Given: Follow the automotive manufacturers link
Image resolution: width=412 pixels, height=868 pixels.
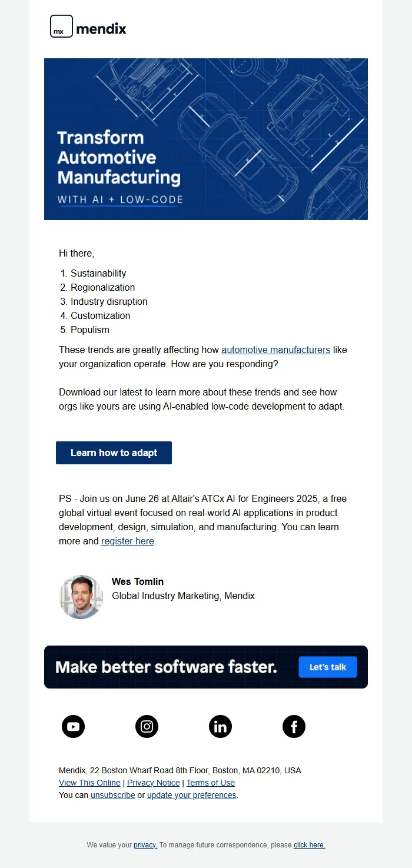Looking at the screenshot, I should (x=275, y=350).
